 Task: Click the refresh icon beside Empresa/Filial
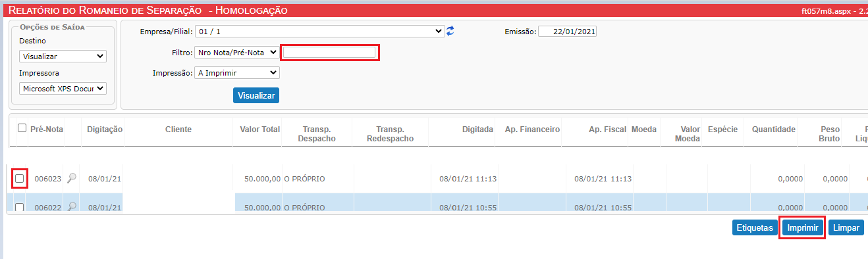(450, 31)
